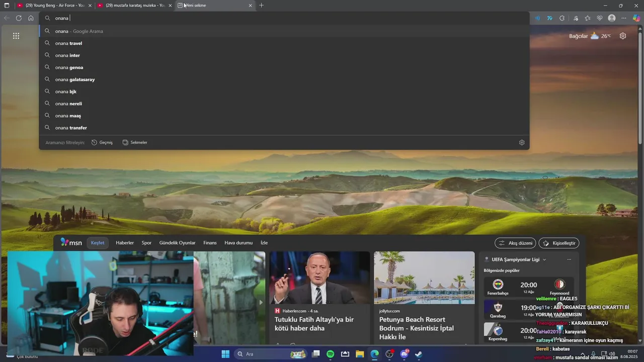The width and height of the screenshot is (644, 362).
Task: Open the Finans feed tab
Action: (210, 243)
